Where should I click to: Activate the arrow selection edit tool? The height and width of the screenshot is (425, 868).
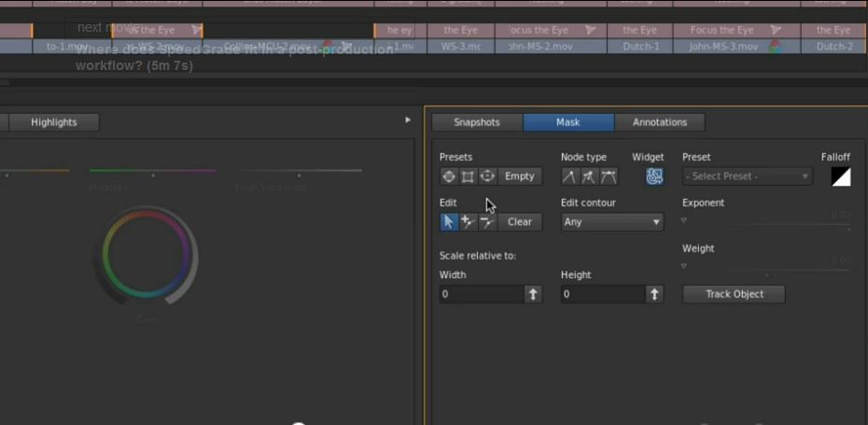click(449, 222)
